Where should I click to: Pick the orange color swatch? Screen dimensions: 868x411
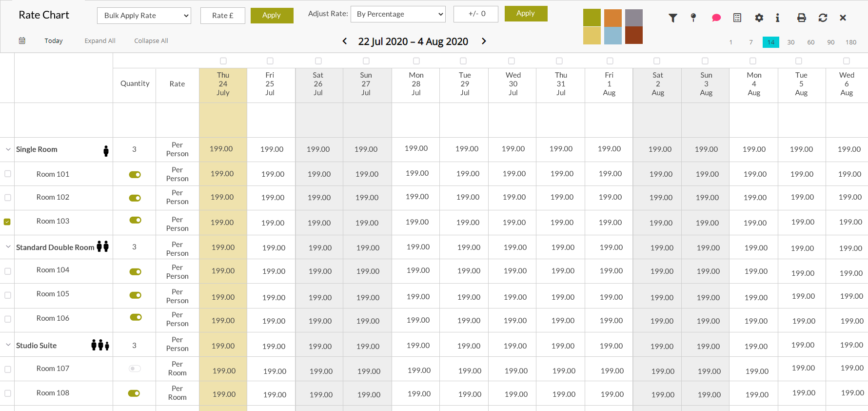coord(612,18)
